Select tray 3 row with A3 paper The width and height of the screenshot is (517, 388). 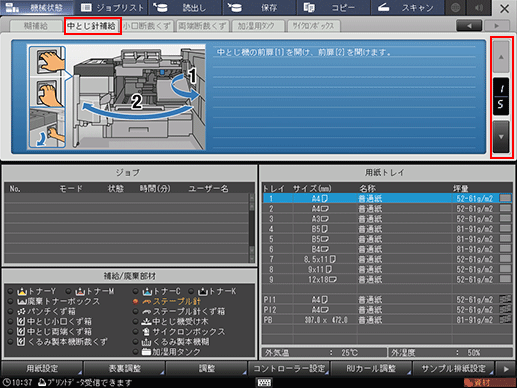coord(387,219)
